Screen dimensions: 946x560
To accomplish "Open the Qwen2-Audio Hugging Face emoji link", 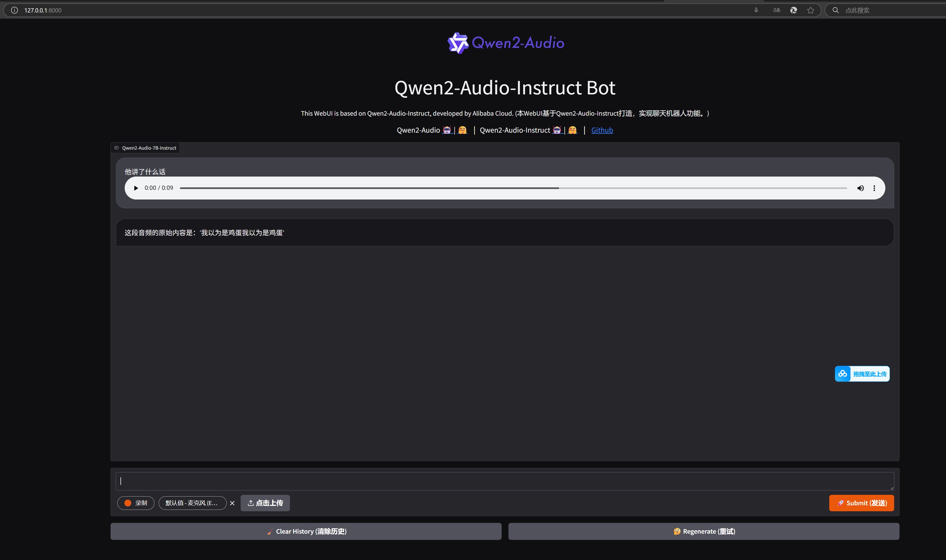I will click(x=462, y=130).
